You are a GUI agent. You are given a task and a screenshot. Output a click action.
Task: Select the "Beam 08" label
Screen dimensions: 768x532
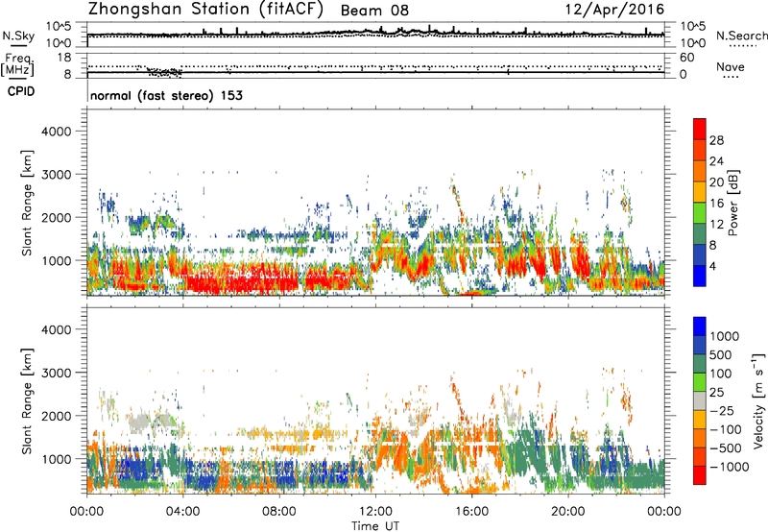click(374, 11)
